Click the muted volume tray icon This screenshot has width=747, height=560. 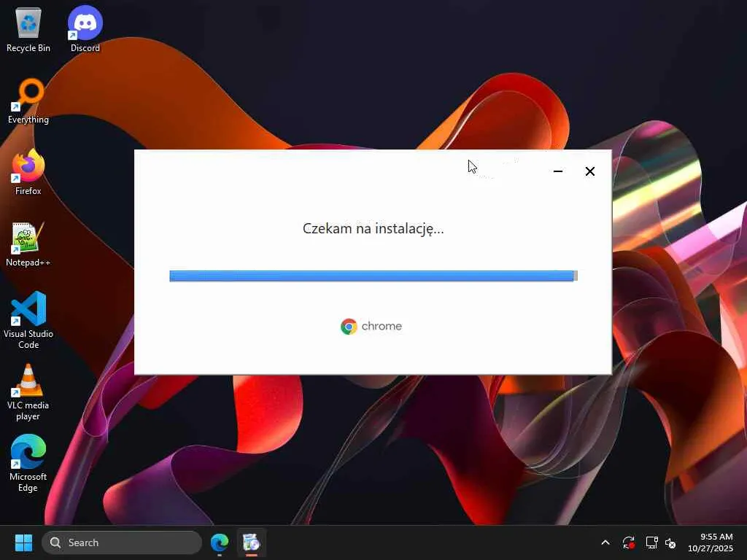click(x=671, y=542)
